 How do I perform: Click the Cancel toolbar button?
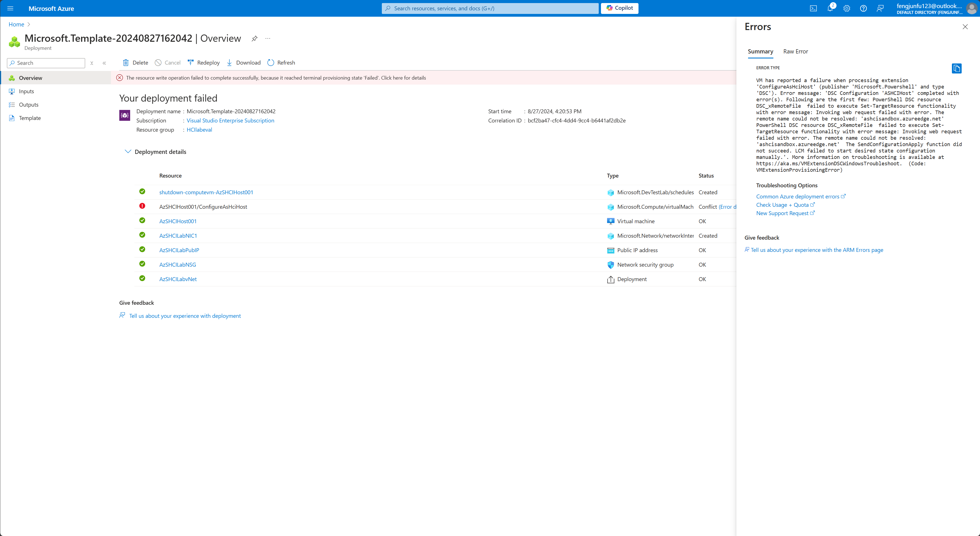[x=168, y=63]
